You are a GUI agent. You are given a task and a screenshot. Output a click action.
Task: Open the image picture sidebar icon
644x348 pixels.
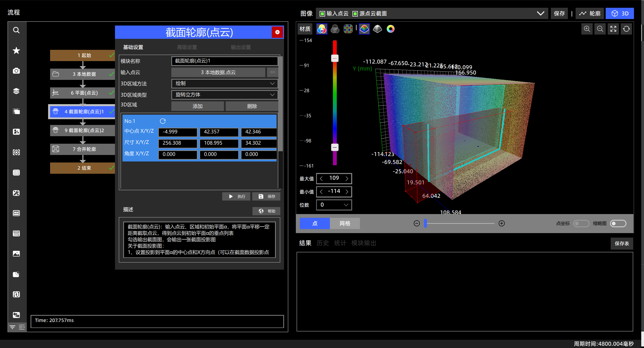(16, 254)
